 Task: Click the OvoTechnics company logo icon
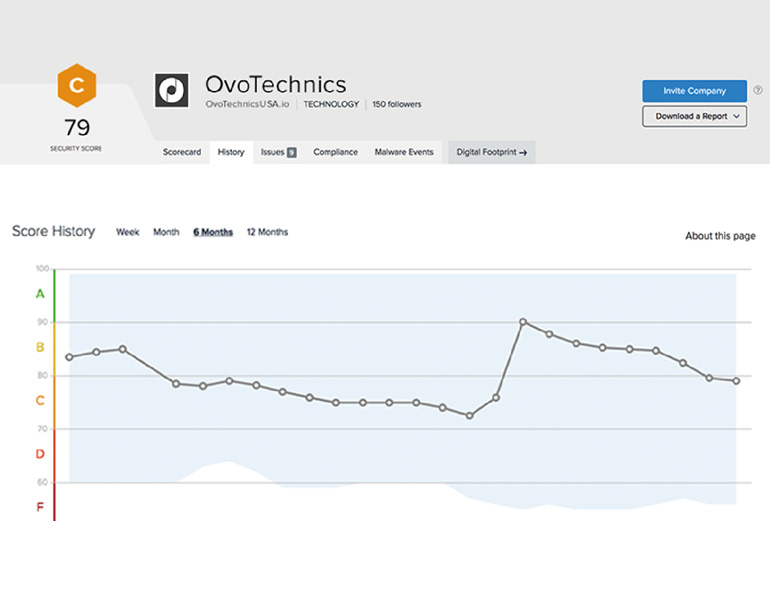tap(172, 90)
